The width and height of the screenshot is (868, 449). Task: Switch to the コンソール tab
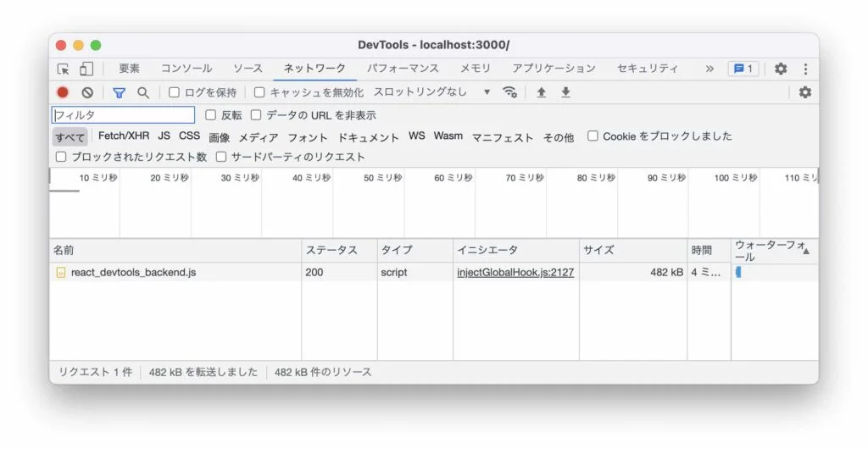coord(186,69)
